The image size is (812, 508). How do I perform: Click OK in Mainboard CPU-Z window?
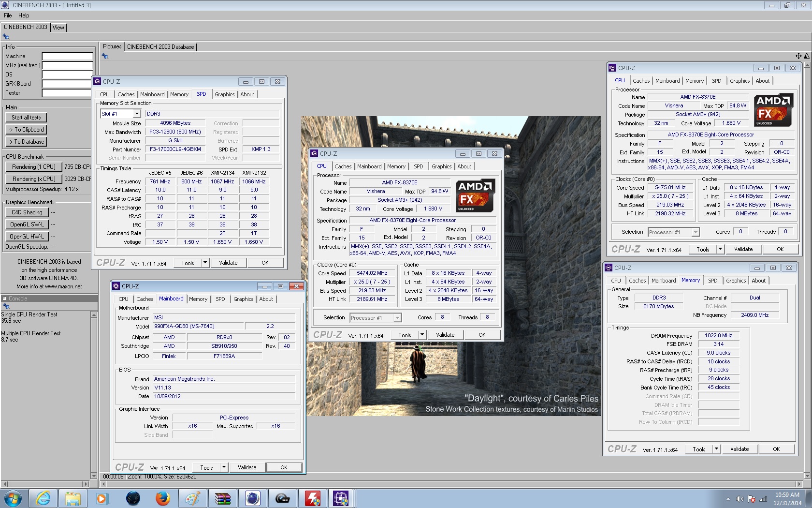(284, 467)
